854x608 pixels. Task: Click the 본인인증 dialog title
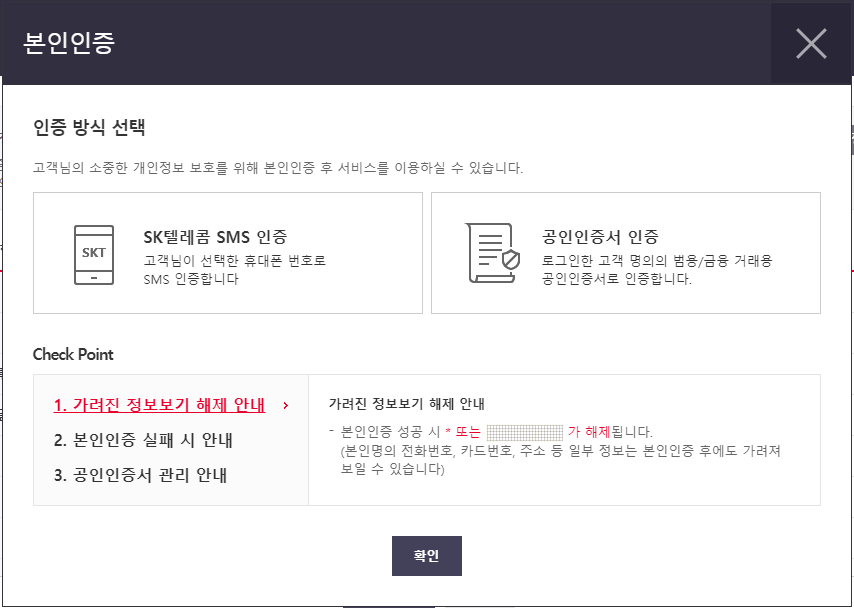(69, 42)
